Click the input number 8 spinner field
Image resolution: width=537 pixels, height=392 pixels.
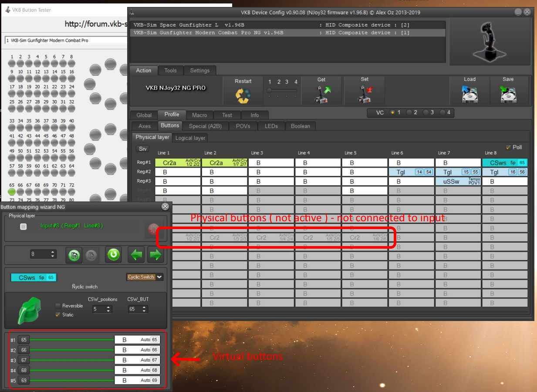click(44, 254)
